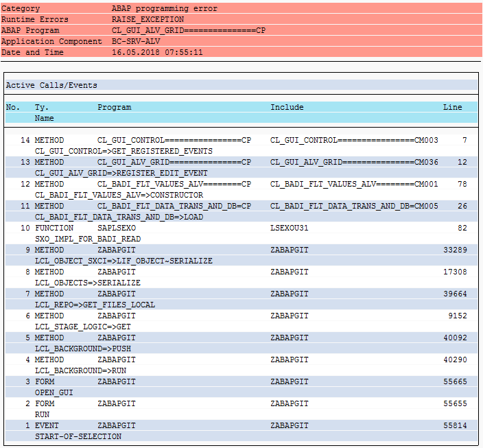Screen dimensions: 483x448
Task: Click line number 9152
Action: (x=458, y=316)
